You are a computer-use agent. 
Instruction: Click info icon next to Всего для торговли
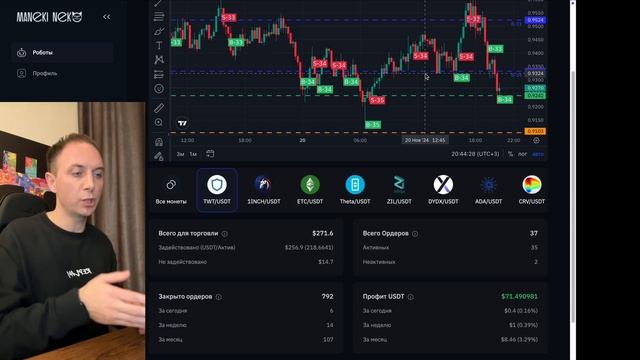click(224, 233)
